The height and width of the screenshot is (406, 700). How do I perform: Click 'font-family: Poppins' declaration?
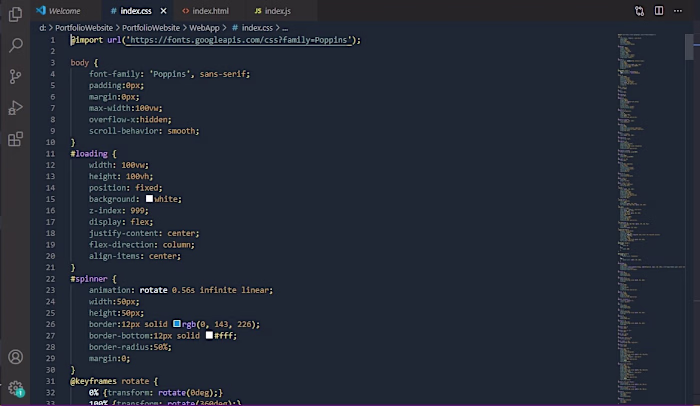point(169,74)
